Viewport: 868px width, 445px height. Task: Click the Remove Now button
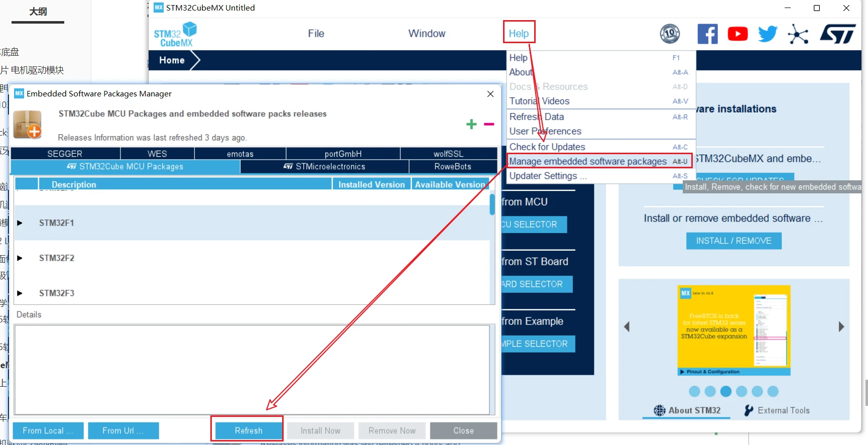pos(392,431)
